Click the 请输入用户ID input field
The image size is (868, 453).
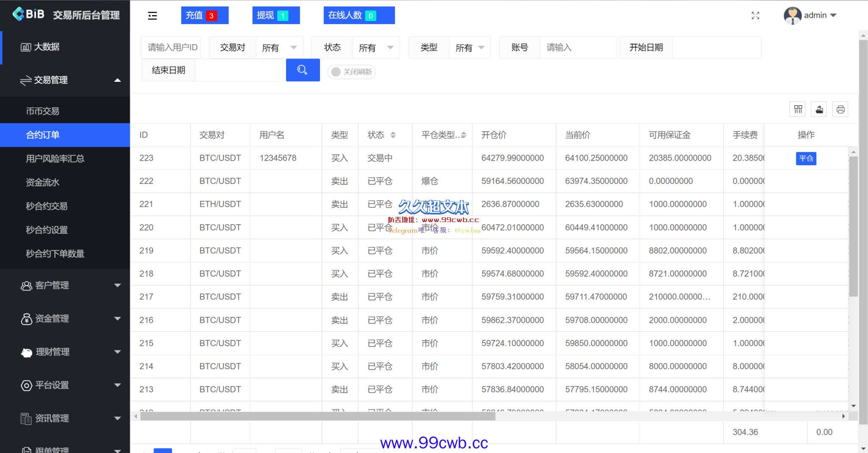[171, 48]
